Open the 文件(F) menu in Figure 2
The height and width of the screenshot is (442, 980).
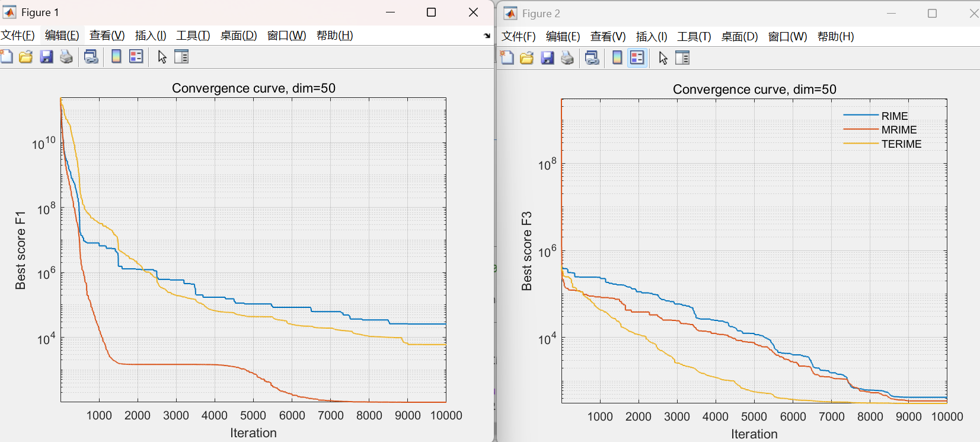[519, 37]
